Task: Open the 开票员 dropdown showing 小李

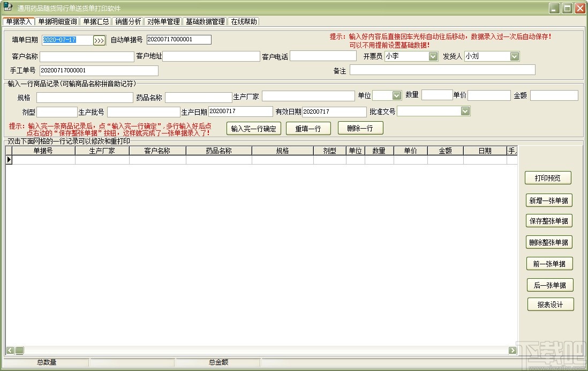Action: (432, 56)
